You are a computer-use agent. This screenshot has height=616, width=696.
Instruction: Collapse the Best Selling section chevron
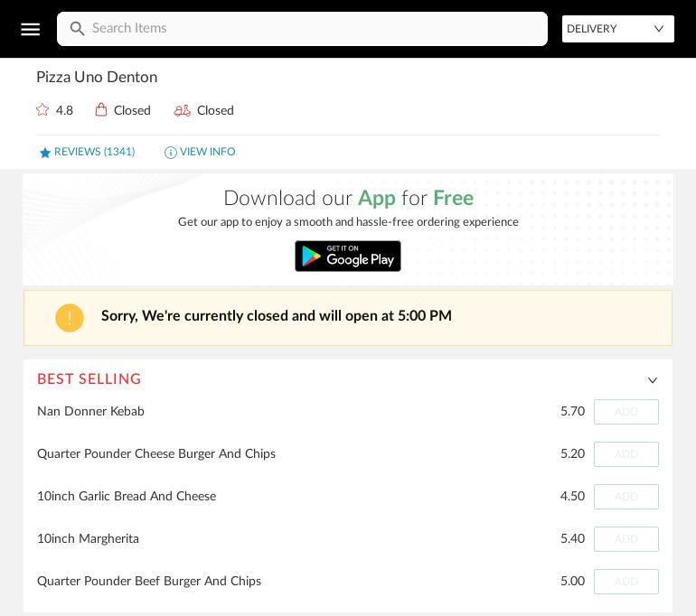pos(652,380)
